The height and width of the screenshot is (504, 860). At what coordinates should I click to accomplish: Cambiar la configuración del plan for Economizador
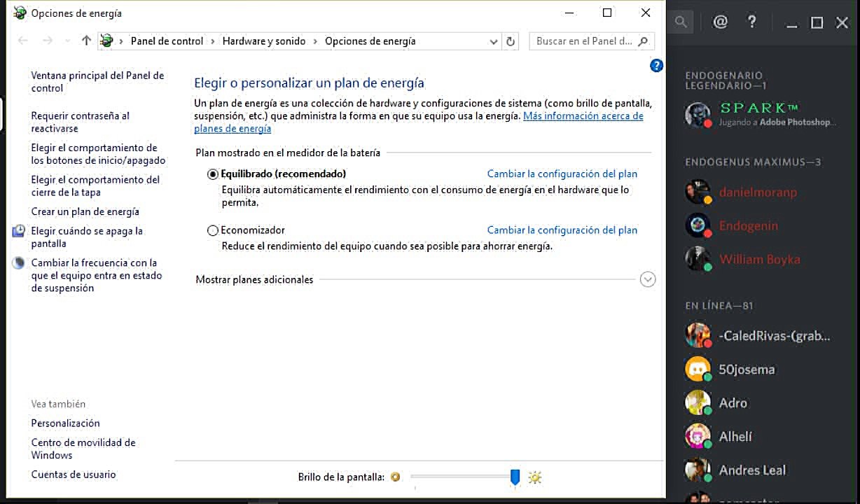pyautogui.click(x=562, y=230)
